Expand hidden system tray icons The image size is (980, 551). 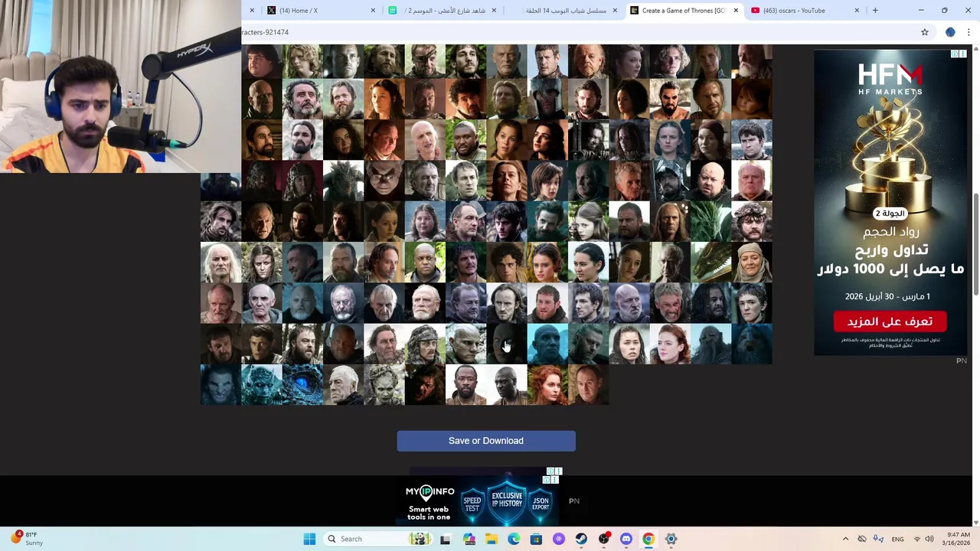click(845, 539)
